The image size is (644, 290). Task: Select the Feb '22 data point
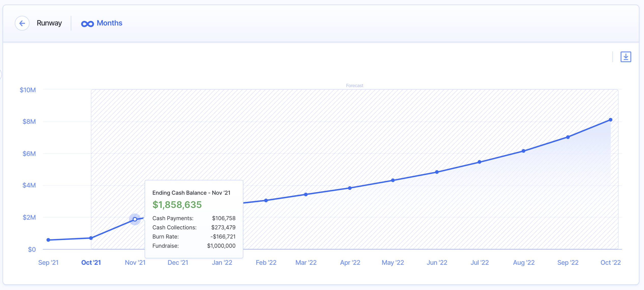coord(266,201)
